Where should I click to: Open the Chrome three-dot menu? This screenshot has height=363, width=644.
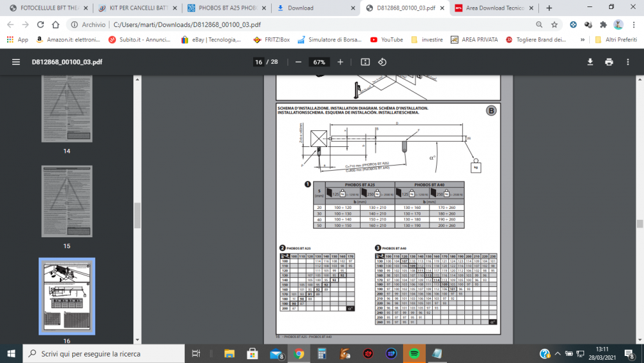tap(634, 25)
